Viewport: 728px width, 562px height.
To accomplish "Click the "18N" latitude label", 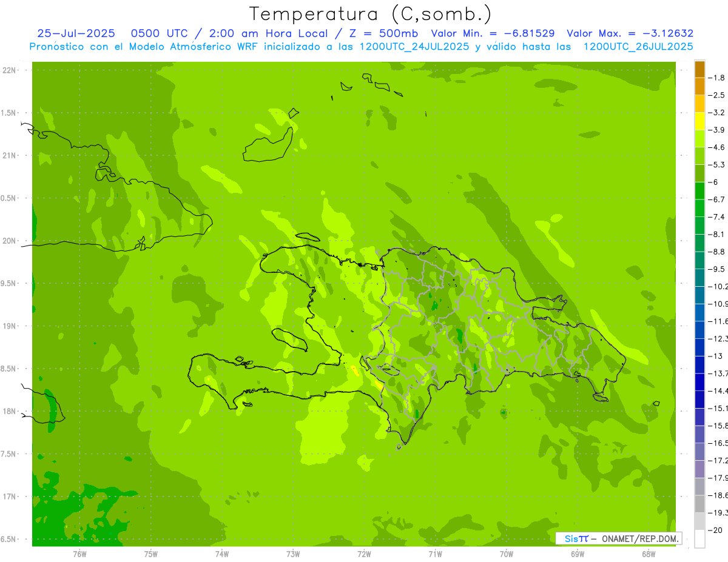I will (x=9, y=411).
